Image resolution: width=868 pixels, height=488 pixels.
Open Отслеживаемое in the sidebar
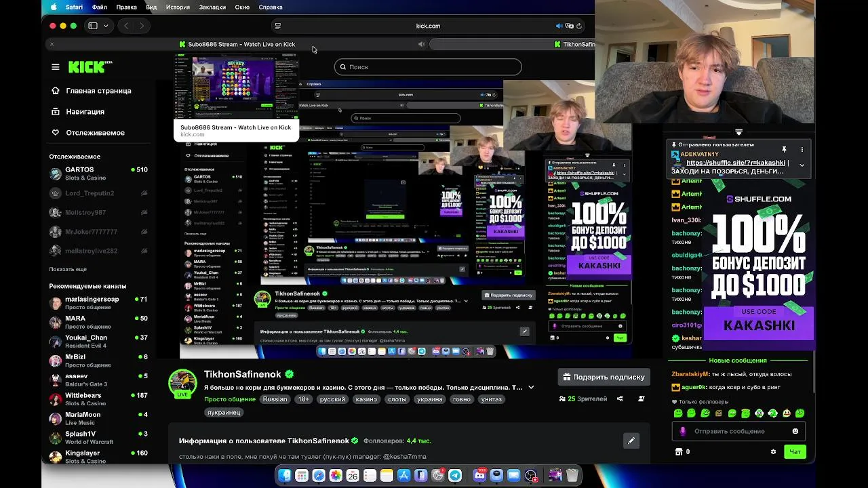(x=87, y=133)
